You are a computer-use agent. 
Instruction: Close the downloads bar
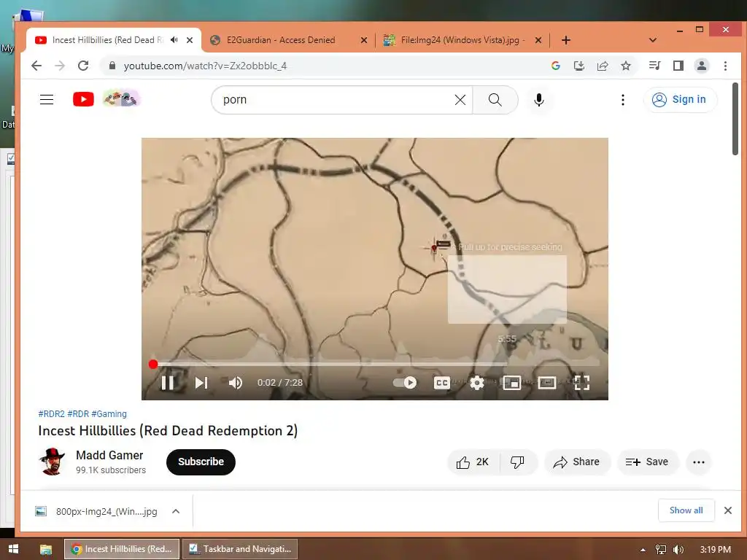click(727, 510)
